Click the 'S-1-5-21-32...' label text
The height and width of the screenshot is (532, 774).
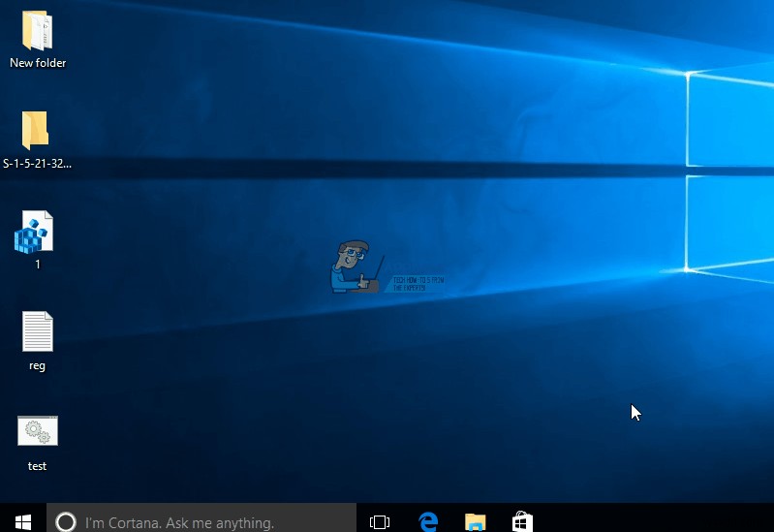[x=38, y=164]
